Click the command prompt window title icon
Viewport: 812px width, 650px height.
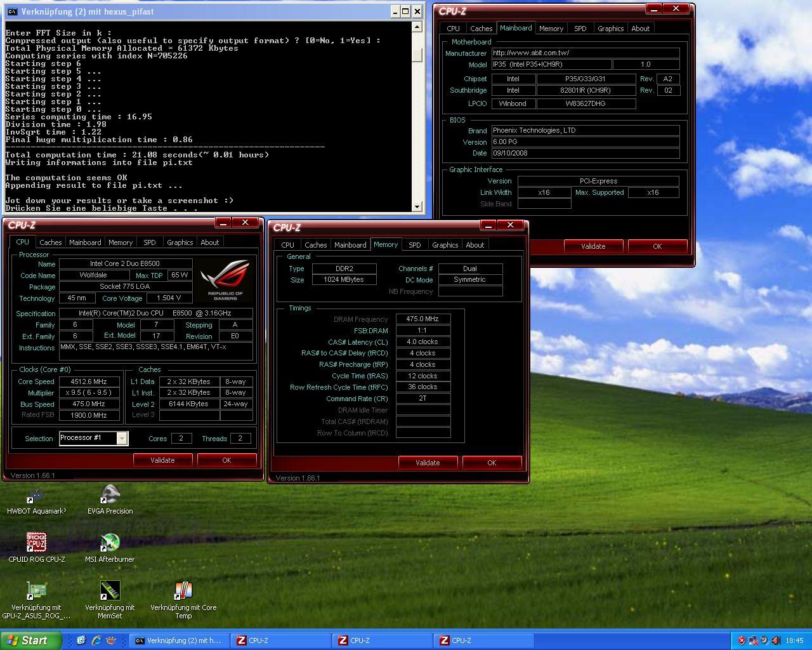(x=11, y=11)
